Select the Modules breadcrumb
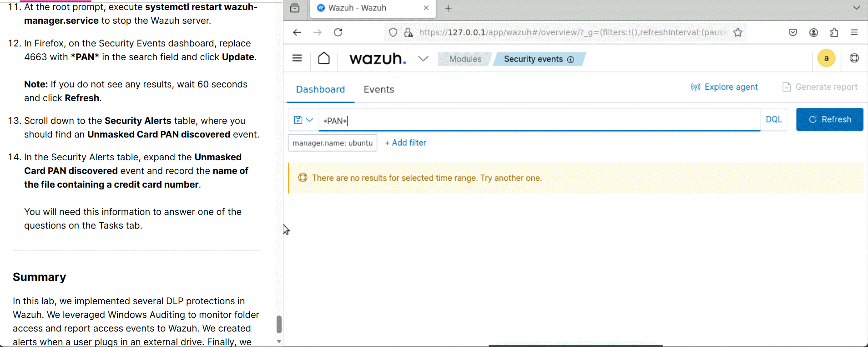This screenshot has height=347, width=868. tap(465, 59)
